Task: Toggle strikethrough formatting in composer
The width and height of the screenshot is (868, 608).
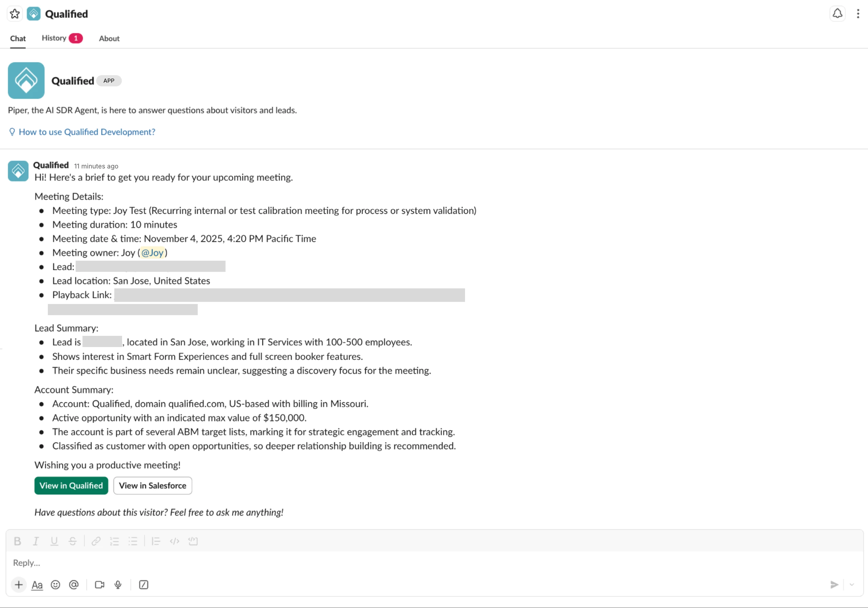Action: coord(73,541)
